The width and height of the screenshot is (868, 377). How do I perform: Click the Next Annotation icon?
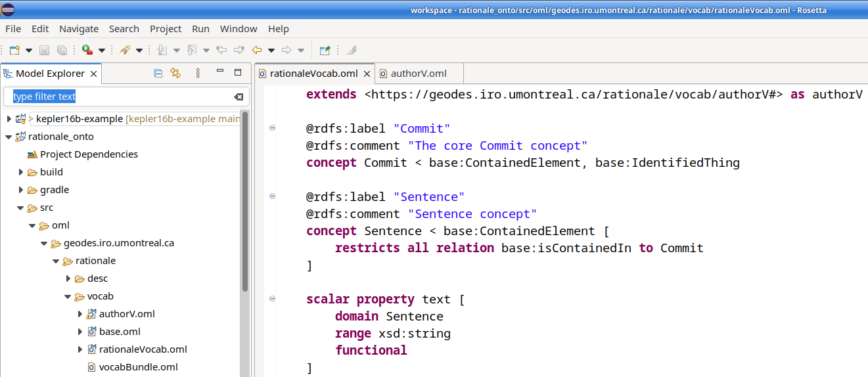(x=162, y=50)
